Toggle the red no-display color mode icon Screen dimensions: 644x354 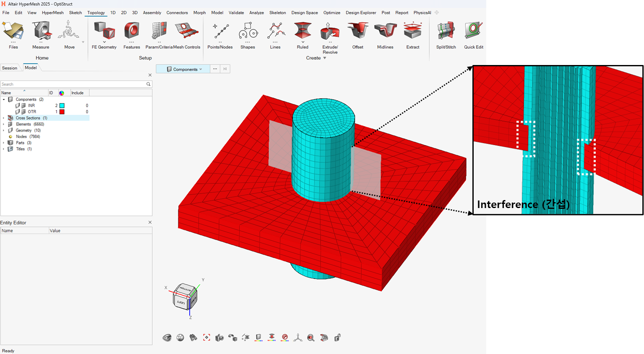click(285, 338)
